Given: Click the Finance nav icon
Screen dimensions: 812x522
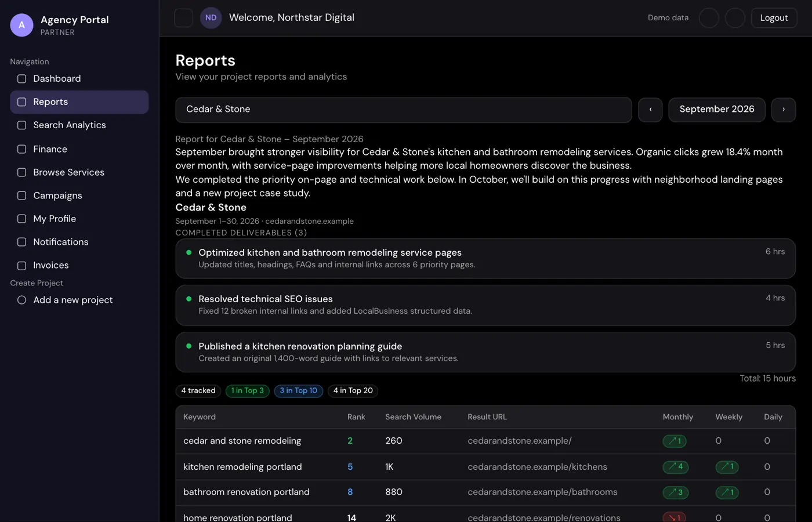Looking at the screenshot, I should (x=21, y=149).
